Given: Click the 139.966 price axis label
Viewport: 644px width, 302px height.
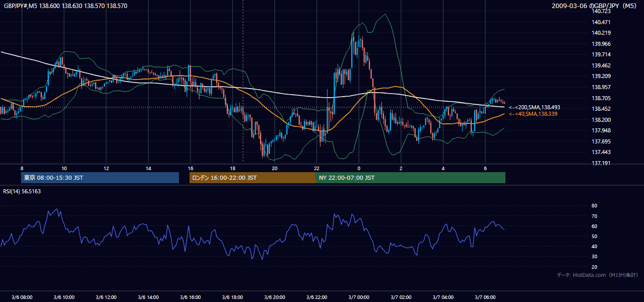Looking at the screenshot, I should point(602,44).
